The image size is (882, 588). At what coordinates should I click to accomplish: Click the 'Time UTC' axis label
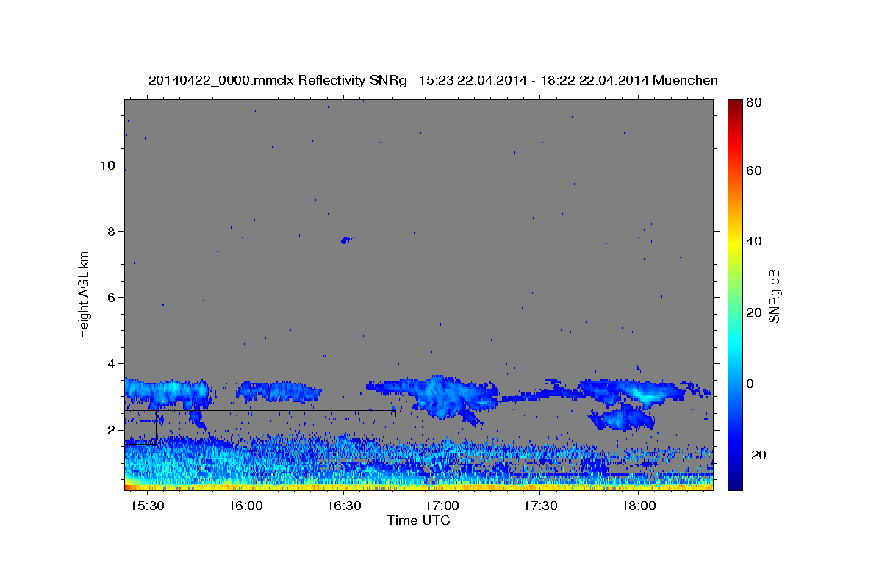pos(418,520)
